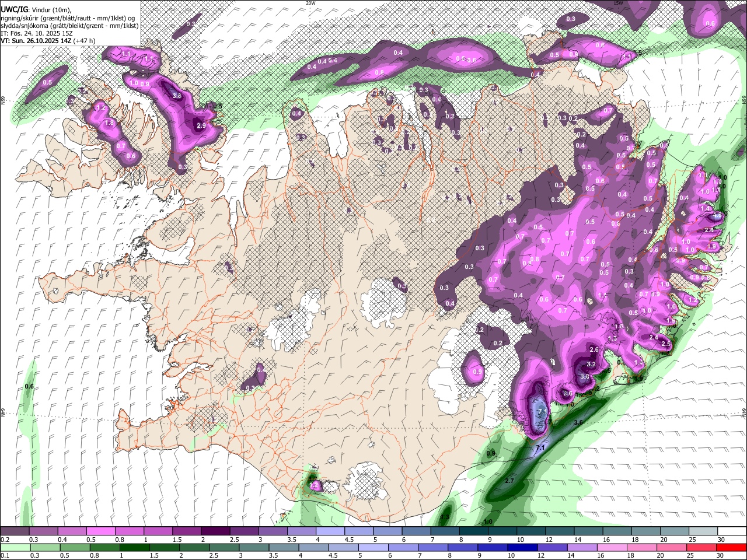Image resolution: width=747 pixels, height=560 pixels.
Task: Click the "IT: Fös. 24. 10. 2025 15Z" line
Action: coord(36,33)
